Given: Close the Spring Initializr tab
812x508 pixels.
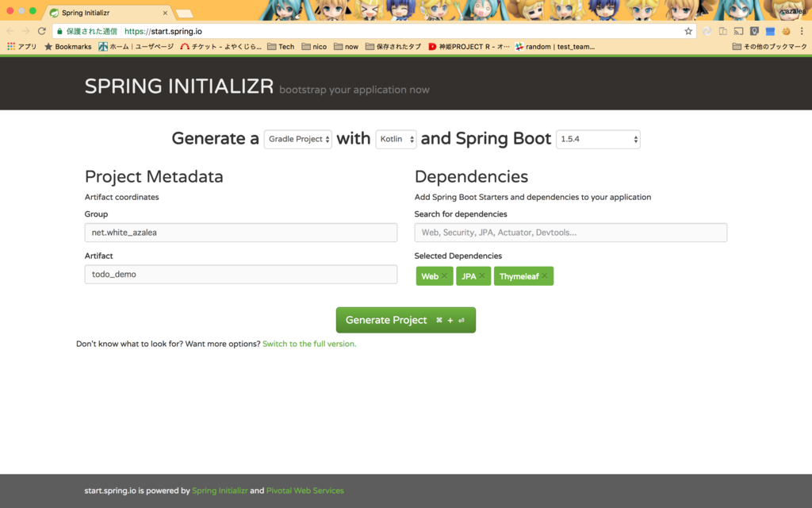Looking at the screenshot, I should [x=165, y=13].
